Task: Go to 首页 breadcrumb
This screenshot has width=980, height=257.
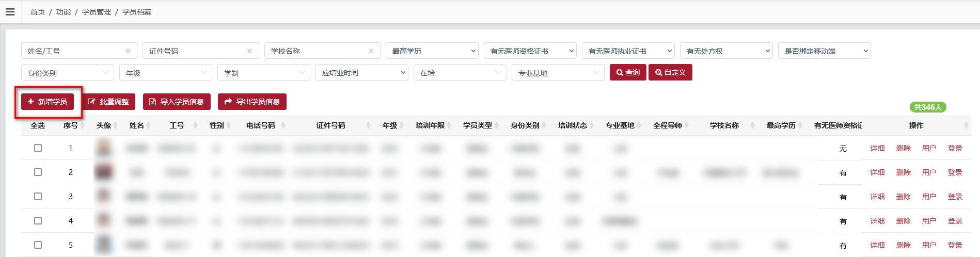Action: coord(38,12)
